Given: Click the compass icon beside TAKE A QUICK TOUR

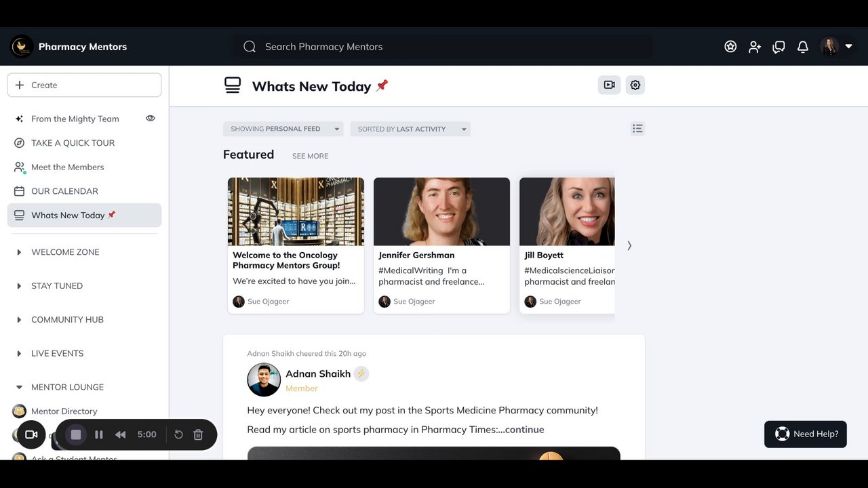Looking at the screenshot, I should pos(19,143).
